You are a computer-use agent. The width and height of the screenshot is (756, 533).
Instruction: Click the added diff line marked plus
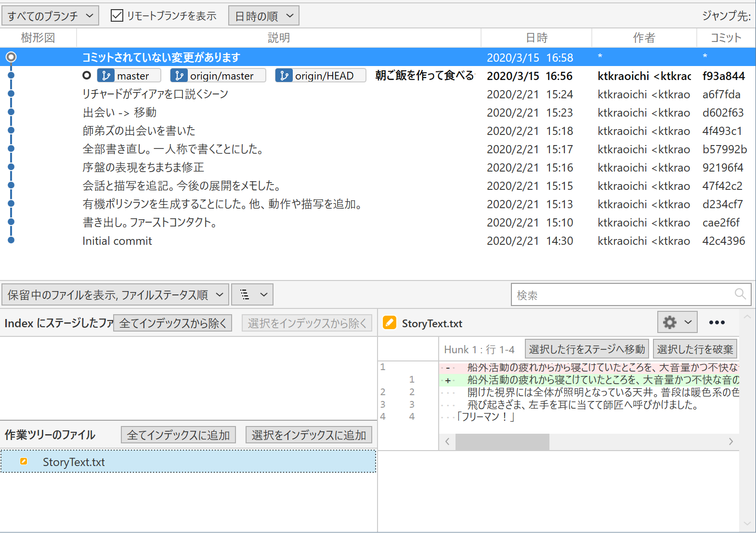click(x=589, y=380)
